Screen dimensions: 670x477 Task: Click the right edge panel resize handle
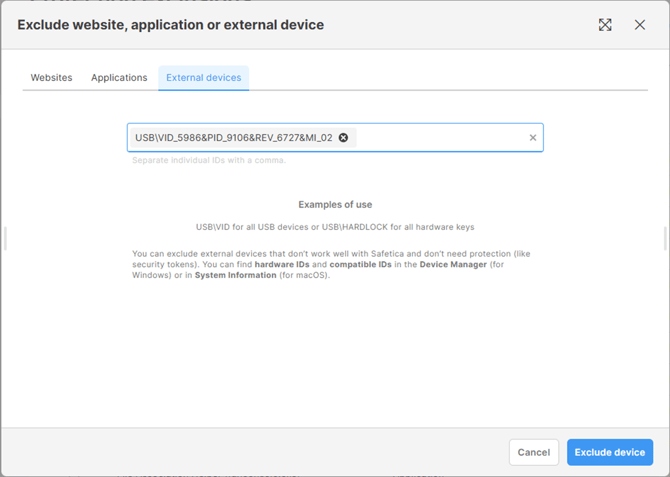point(665,238)
